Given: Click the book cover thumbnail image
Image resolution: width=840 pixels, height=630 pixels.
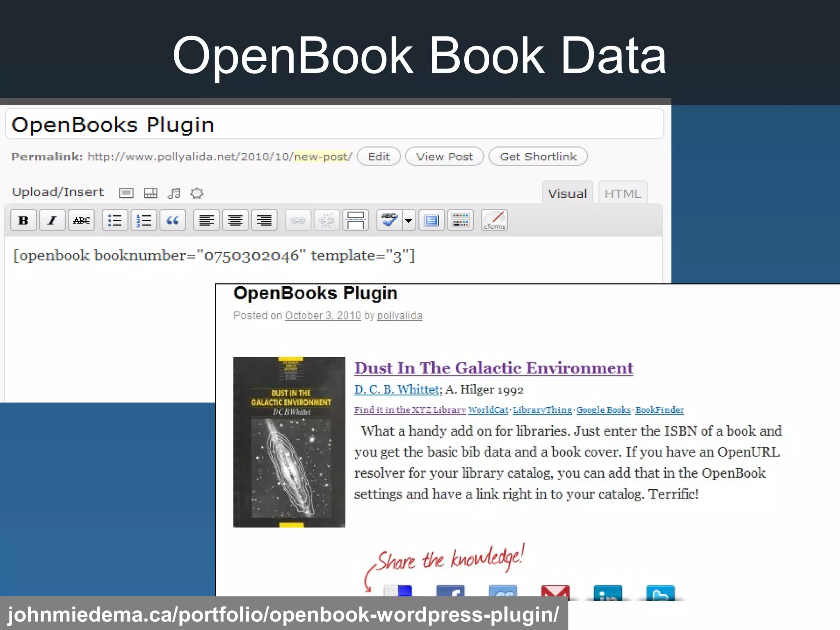Looking at the screenshot, I should [289, 442].
